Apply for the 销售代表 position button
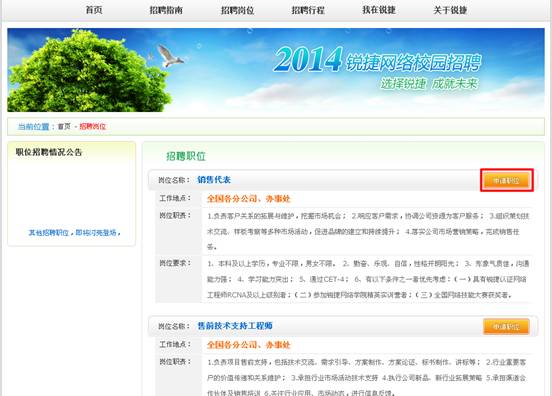Viewport: 552px width, 396px height. coord(507,181)
